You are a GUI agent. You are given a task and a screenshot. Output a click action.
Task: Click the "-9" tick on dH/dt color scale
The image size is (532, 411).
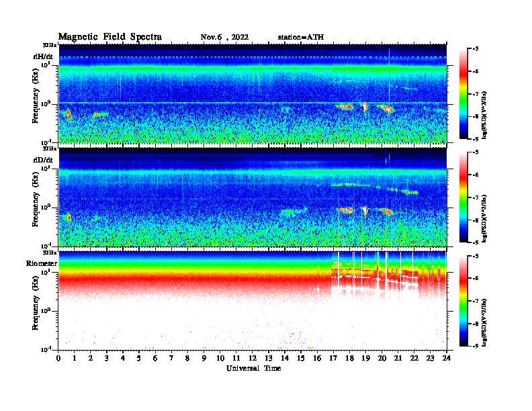[476, 139]
